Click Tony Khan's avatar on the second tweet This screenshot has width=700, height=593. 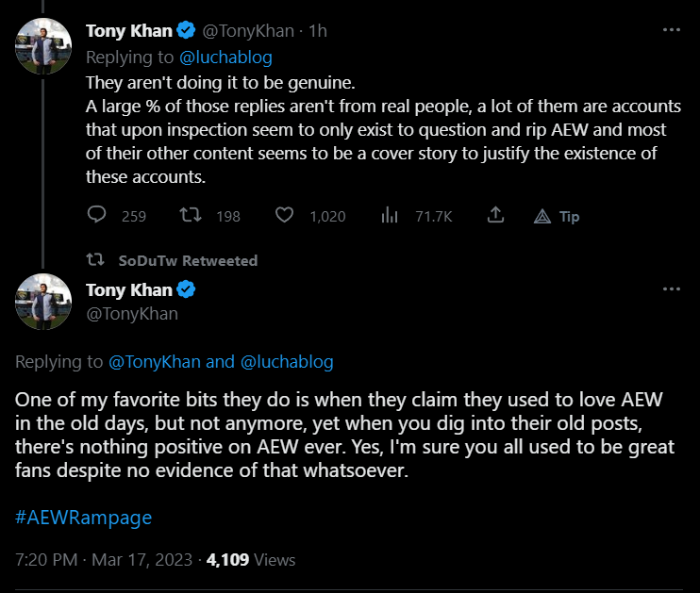click(x=44, y=302)
